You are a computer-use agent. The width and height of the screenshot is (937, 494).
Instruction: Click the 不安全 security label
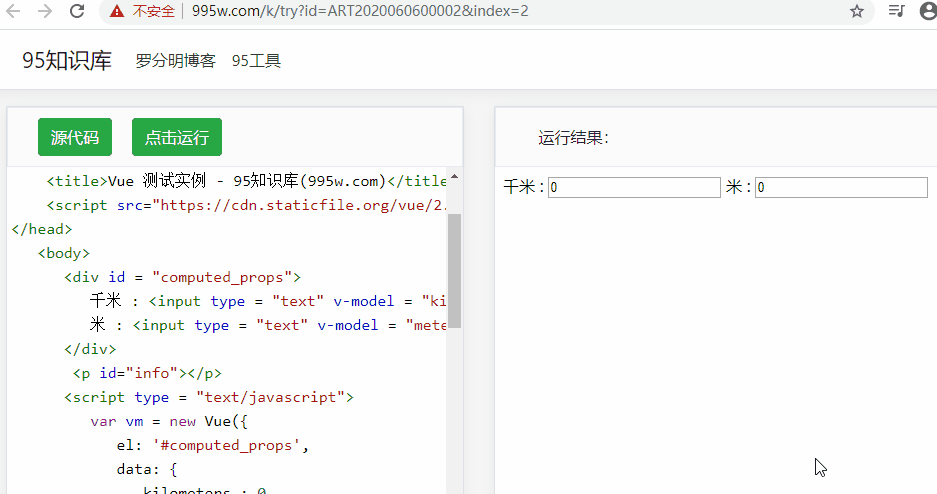coord(154,11)
